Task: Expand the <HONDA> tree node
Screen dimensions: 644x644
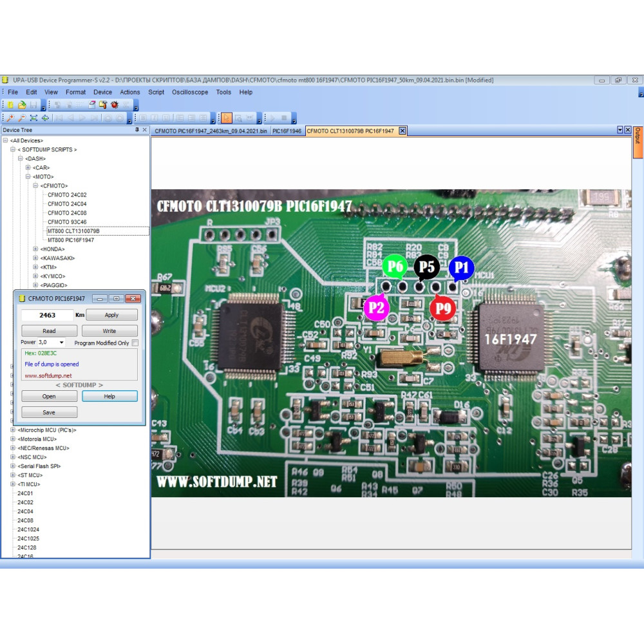Action: pyautogui.click(x=35, y=249)
